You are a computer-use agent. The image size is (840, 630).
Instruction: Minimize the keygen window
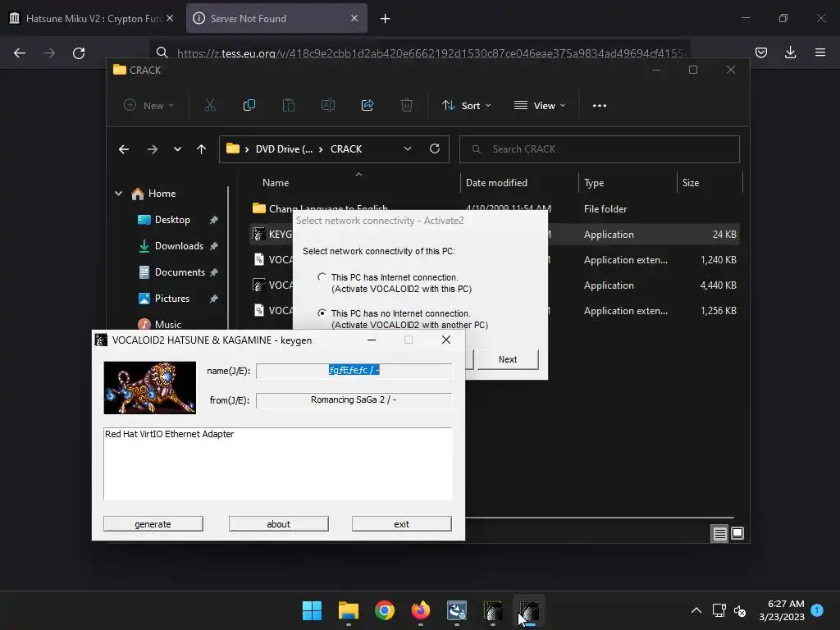(372, 340)
